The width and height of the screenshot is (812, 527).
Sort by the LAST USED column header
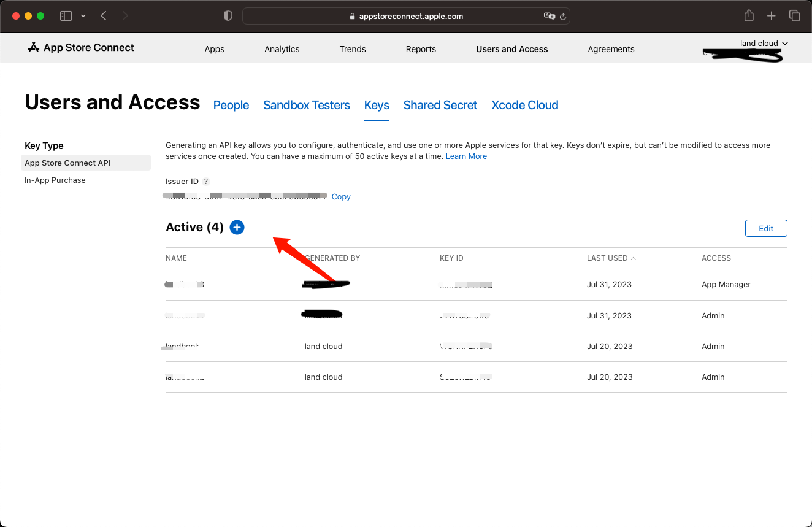click(611, 258)
